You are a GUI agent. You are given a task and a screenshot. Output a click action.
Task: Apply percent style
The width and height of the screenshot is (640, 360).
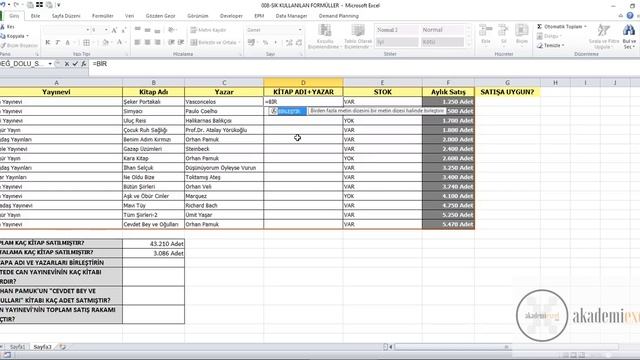tap(266, 42)
